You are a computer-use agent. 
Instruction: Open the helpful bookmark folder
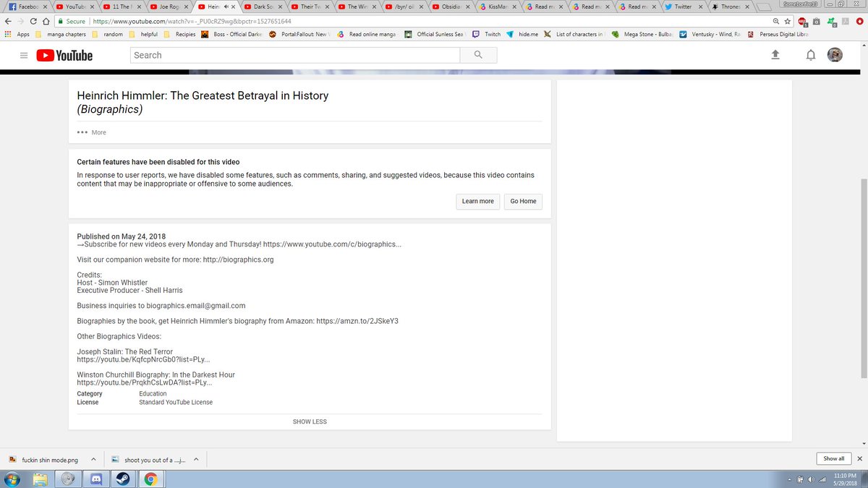[x=143, y=34]
